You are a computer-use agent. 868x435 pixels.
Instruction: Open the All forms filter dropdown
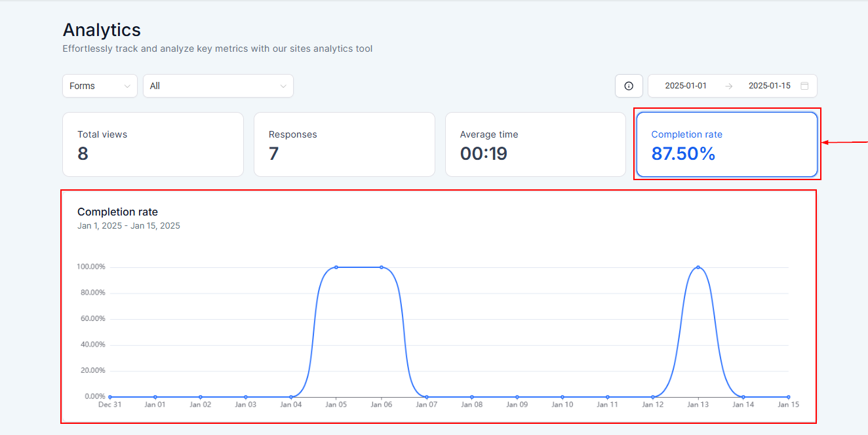pos(218,86)
